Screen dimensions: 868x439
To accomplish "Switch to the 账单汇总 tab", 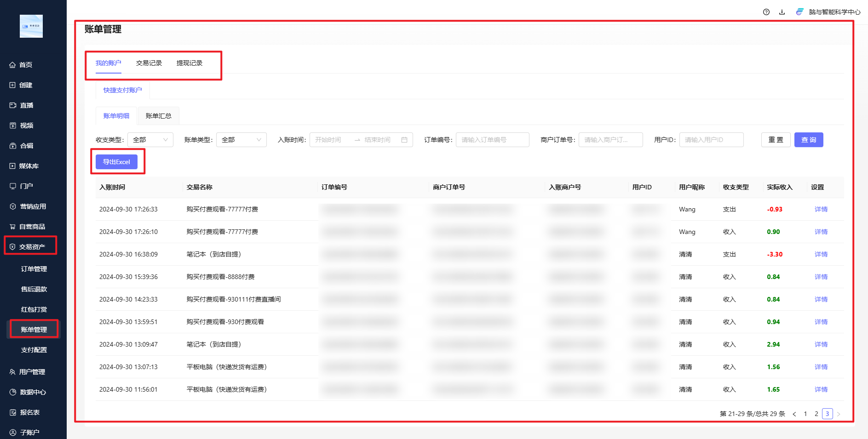I will (158, 116).
